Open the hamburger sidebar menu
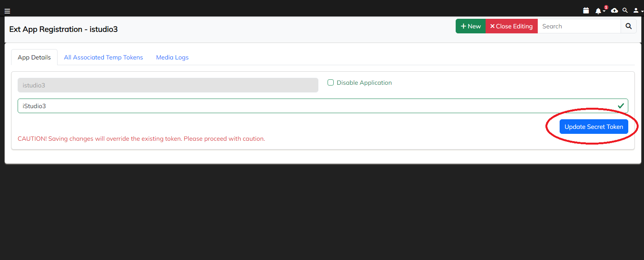This screenshot has width=644, height=260. (7, 11)
